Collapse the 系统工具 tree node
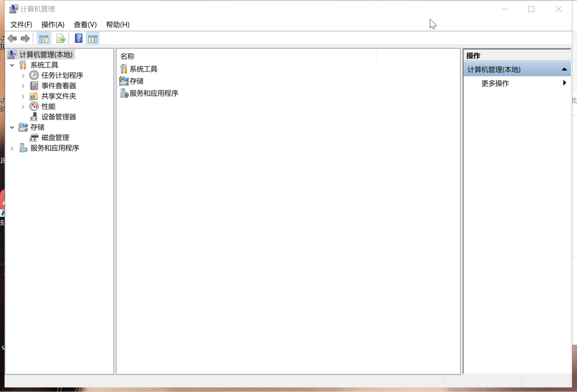Image resolution: width=577 pixels, height=392 pixels. (x=12, y=65)
